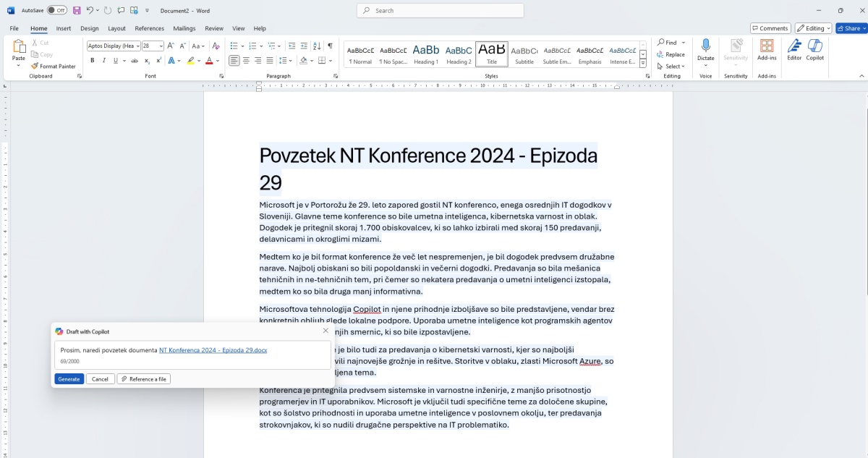
Task: Click the Paste clipboard icon
Action: tap(19, 48)
